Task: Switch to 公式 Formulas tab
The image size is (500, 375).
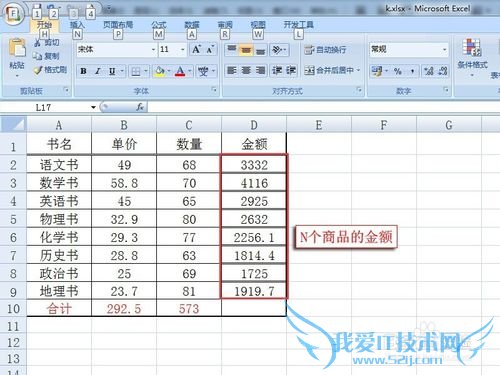Action: 159,24
